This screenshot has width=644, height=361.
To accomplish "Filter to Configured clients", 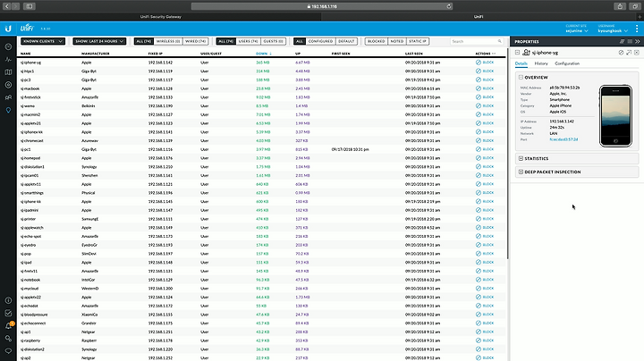I will tap(320, 41).
